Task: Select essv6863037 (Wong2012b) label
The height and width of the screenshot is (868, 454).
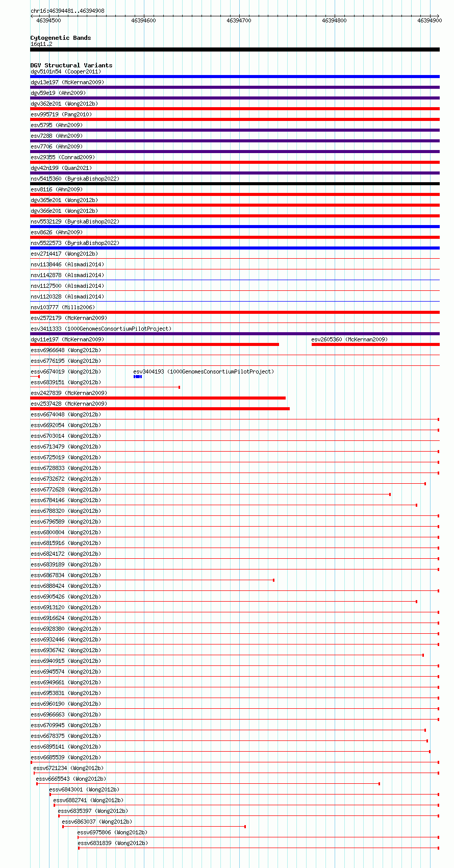Action: [97, 822]
